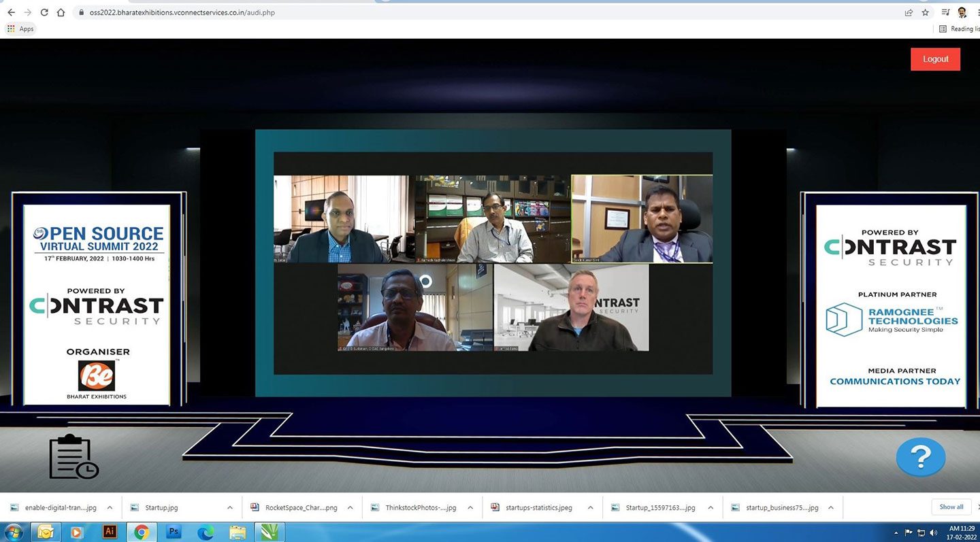Select the yellow-highlighted active speaker video tile

(642, 219)
